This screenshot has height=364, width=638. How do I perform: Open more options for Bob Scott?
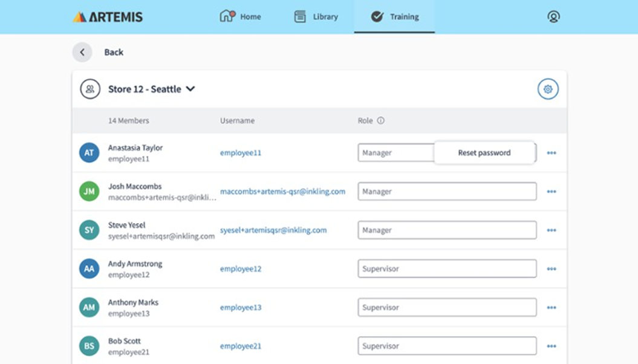(551, 346)
